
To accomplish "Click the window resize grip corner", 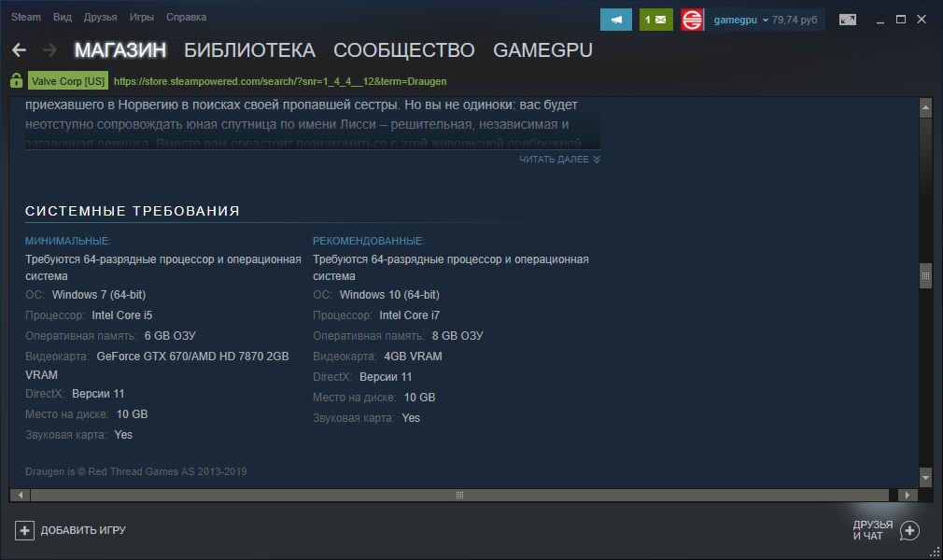I will (x=936, y=553).
